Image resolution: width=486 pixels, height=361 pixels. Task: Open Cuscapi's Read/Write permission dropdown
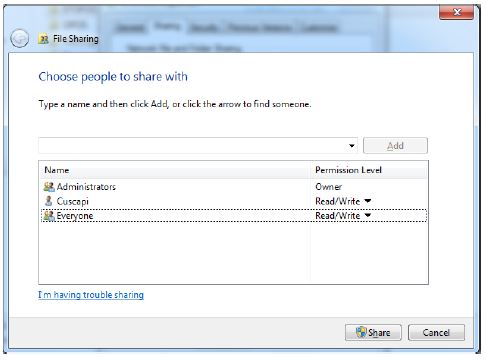pyautogui.click(x=368, y=201)
